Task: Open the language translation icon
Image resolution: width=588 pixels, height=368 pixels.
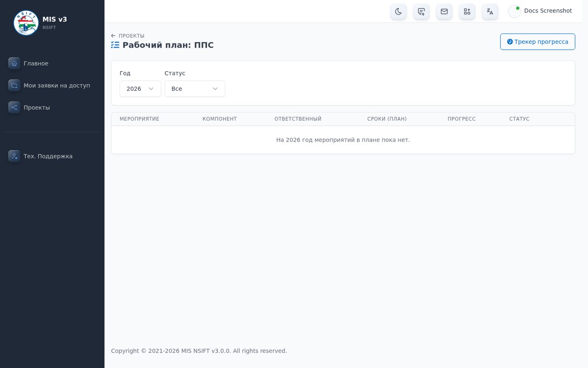Action: (490, 11)
